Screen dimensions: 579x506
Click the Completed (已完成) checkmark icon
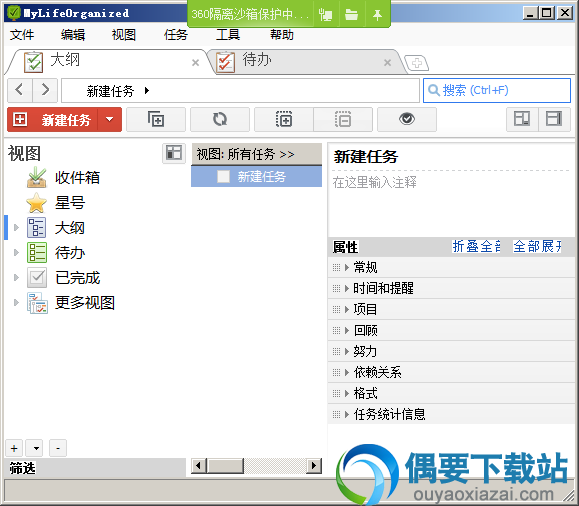(37, 278)
